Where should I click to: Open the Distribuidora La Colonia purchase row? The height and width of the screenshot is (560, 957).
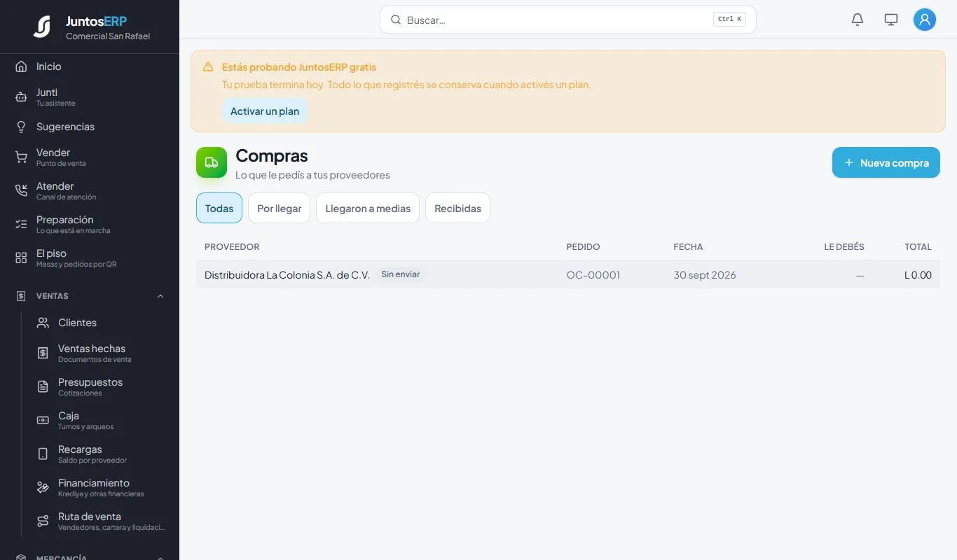[568, 274]
